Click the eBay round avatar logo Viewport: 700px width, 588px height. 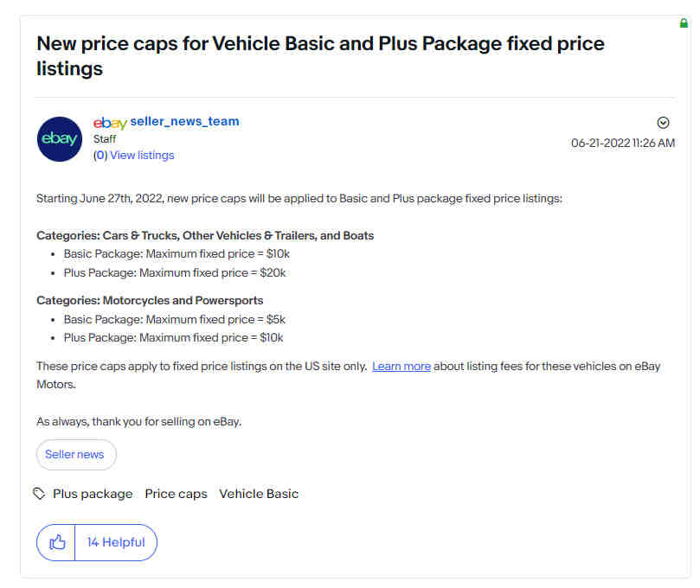(60, 139)
